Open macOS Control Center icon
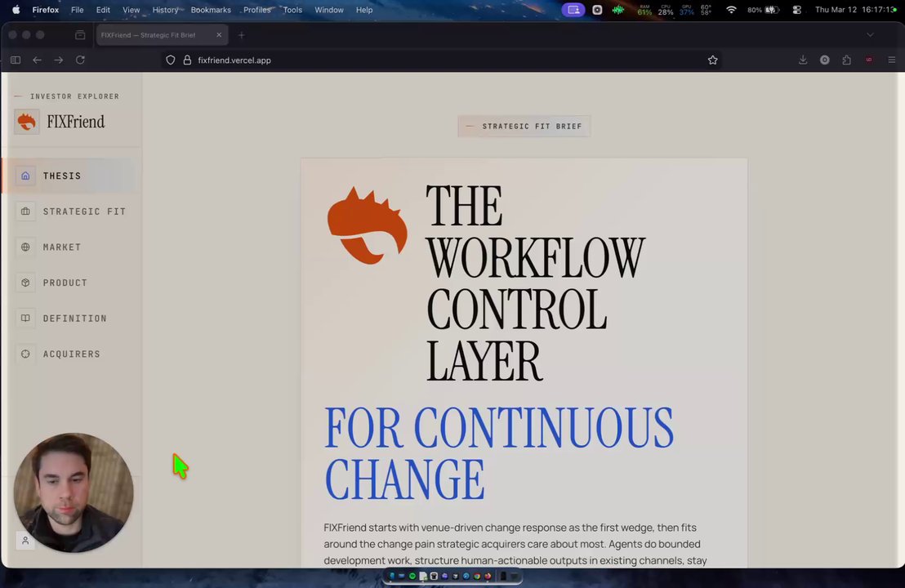Image resolution: width=905 pixels, height=588 pixels. click(x=796, y=10)
